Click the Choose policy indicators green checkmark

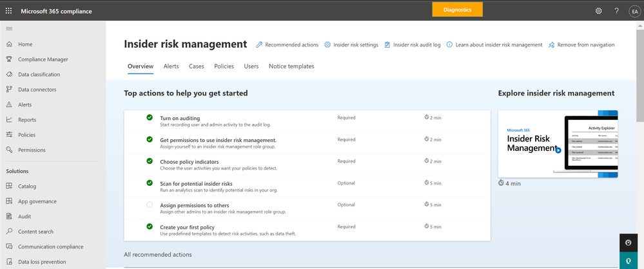click(150, 161)
